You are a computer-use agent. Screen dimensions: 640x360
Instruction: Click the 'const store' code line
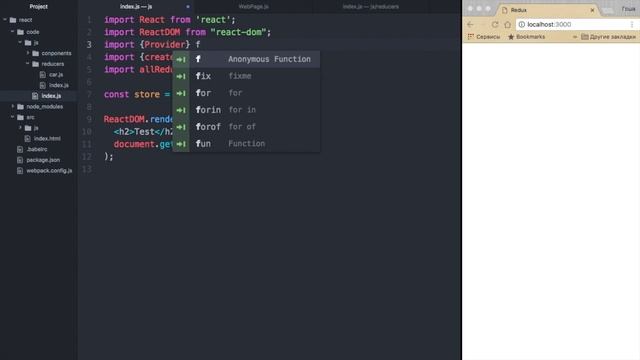137,94
